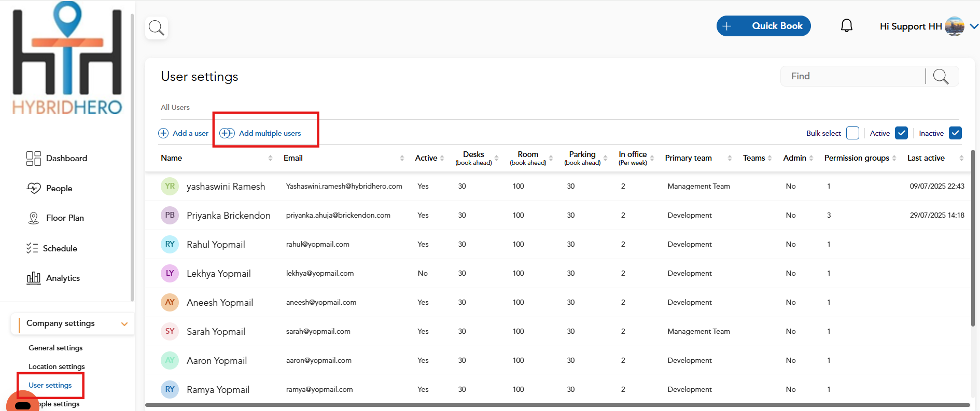980x411 pixels.
Task: Click the HybridHero logo
Action: (67, 60)
